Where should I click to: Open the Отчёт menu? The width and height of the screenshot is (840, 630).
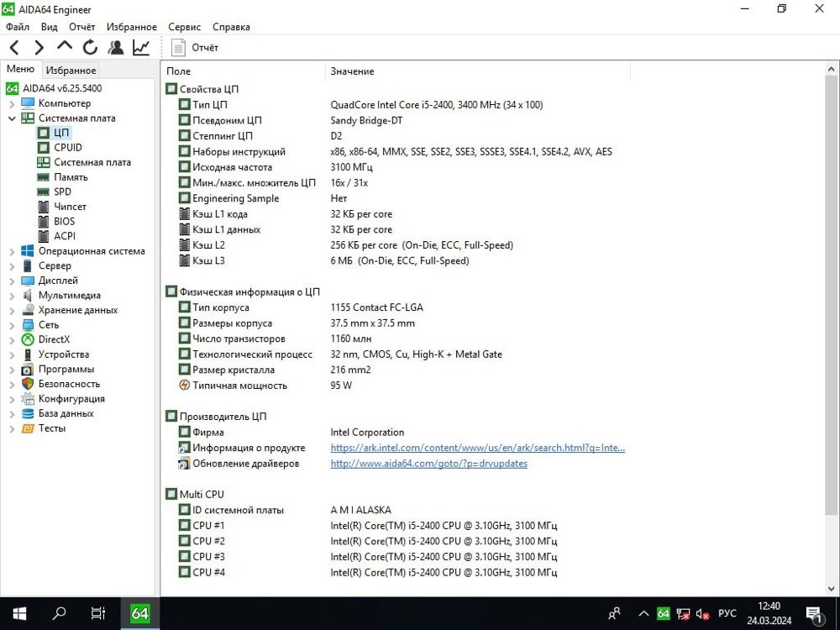tap(82, 27)
